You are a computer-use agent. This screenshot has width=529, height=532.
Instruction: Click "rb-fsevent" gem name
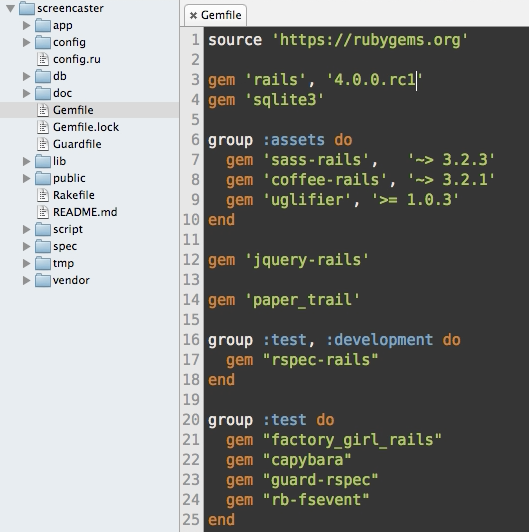316,500
